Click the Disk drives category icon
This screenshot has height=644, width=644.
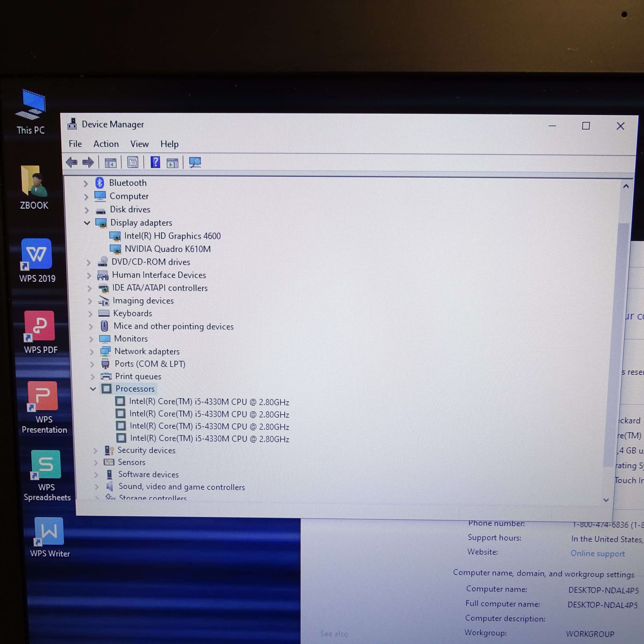click(x=101, y=211)
